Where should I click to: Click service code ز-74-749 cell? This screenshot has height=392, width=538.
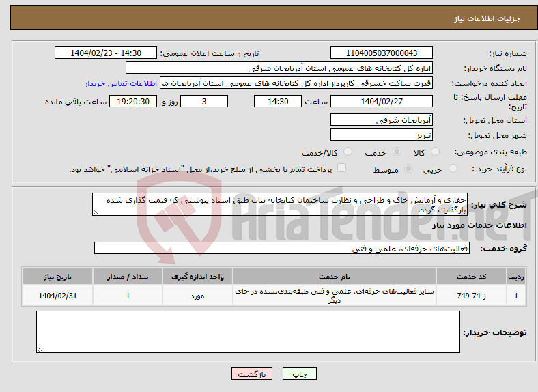(472, 296)
